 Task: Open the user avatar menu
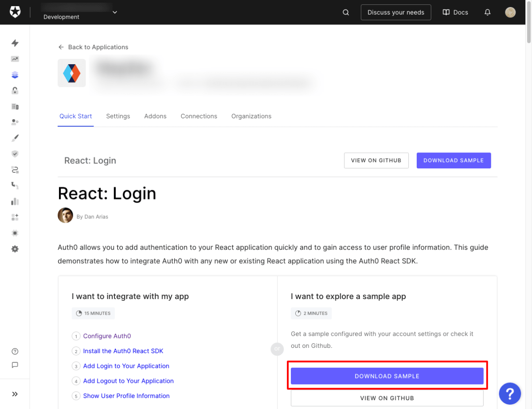tap(510, 12)
